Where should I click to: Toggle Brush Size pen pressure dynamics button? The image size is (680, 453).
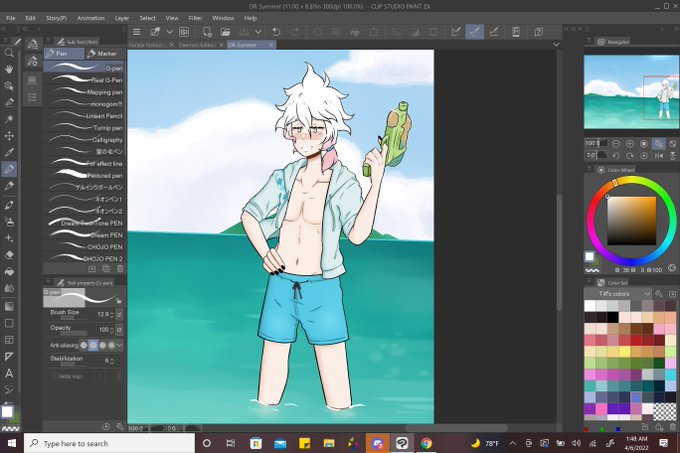coord(119,314)
